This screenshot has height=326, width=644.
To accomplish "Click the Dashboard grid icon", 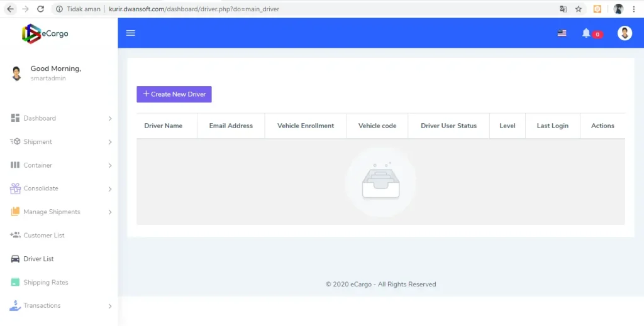I will tap(15, 118).
